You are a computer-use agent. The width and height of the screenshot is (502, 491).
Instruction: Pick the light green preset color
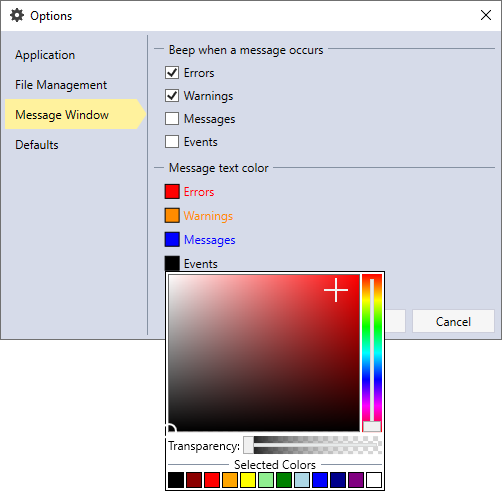pyautogui.click(x=266, y=480)
